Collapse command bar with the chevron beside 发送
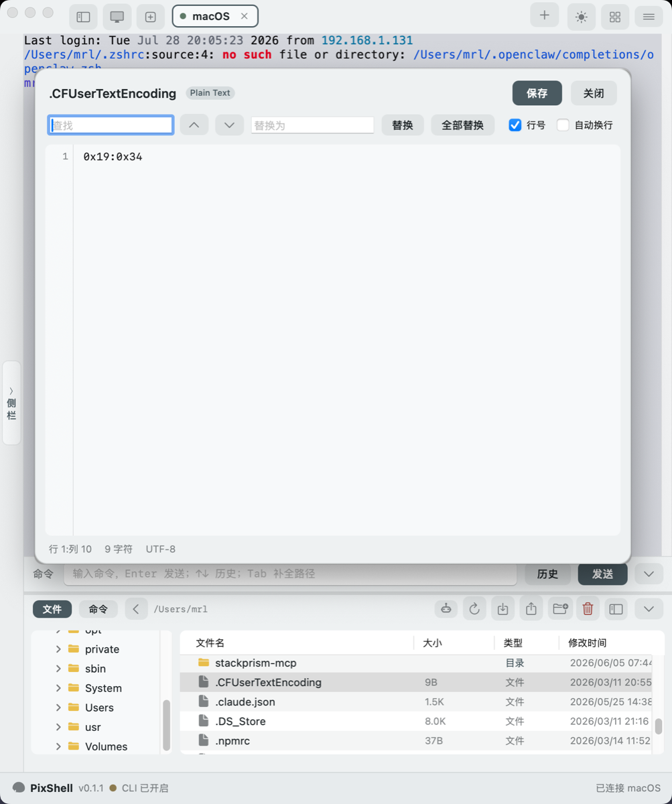This screenshot has width=672, height=804. (x=649, y=574)
